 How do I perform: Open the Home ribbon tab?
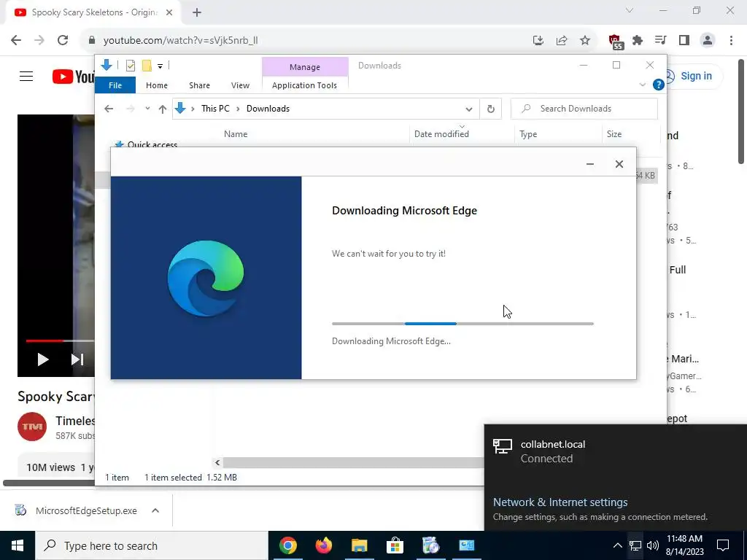[x=157, y=85]
